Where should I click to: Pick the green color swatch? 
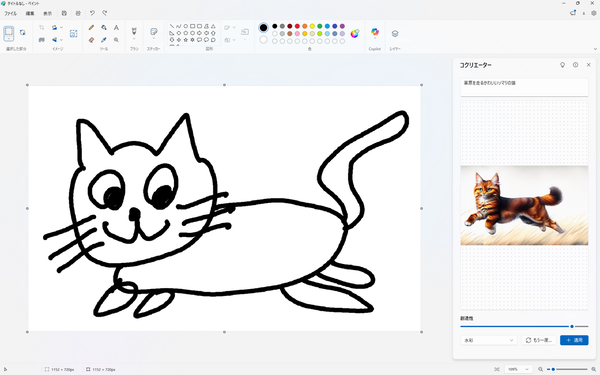pyautogui.click(x=320, y=26)
